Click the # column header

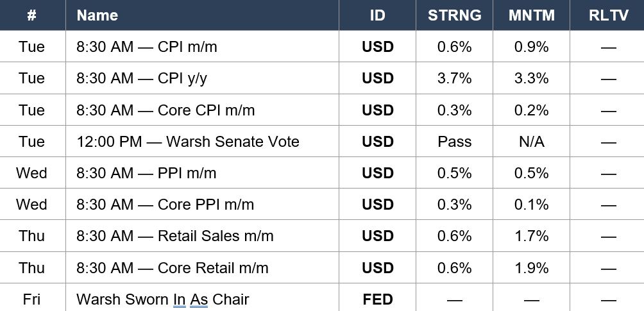click(x=32, y=15)
